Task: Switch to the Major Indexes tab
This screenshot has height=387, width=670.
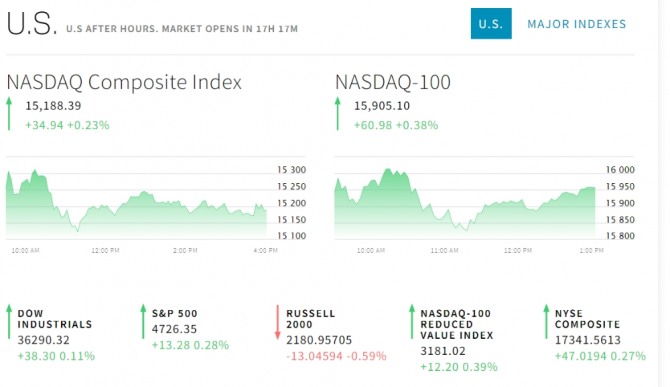Action: (576, 24)
